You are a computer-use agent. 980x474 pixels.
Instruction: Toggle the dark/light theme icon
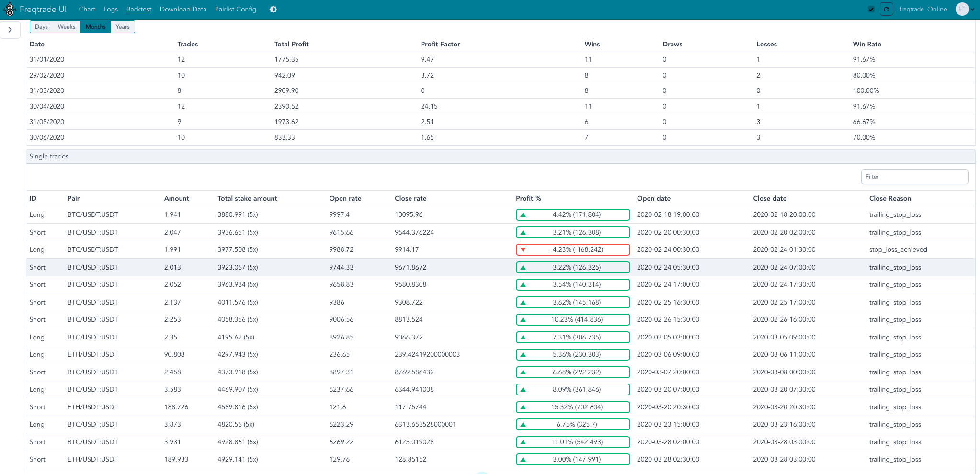[273, 9]
